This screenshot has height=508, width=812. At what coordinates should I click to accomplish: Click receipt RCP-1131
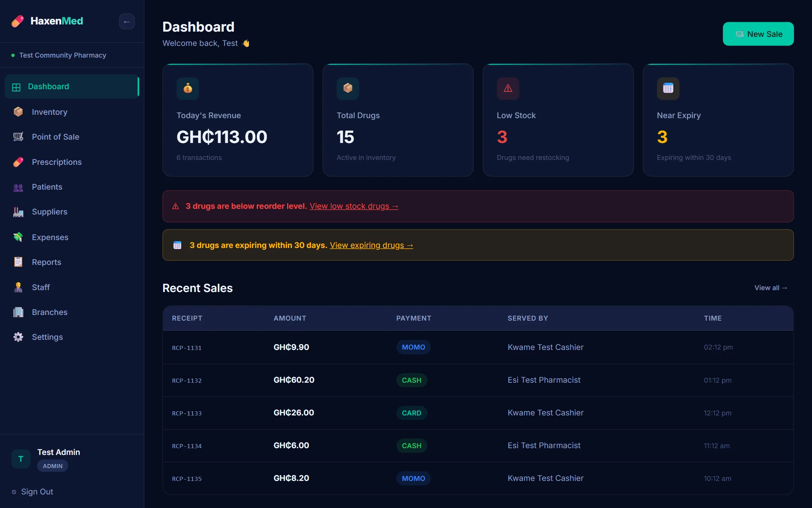click(x=187, y=348)
